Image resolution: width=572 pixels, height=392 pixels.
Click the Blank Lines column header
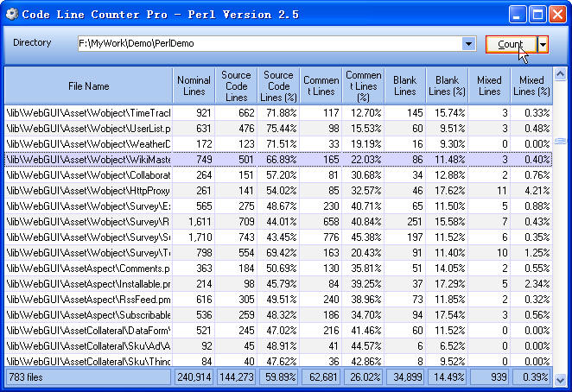(404, 86)
